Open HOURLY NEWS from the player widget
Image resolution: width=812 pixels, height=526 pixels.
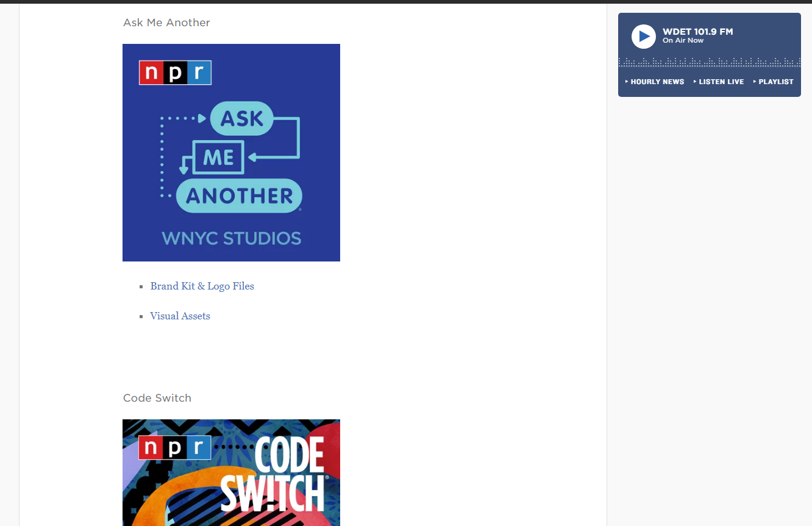coord(657,81)
